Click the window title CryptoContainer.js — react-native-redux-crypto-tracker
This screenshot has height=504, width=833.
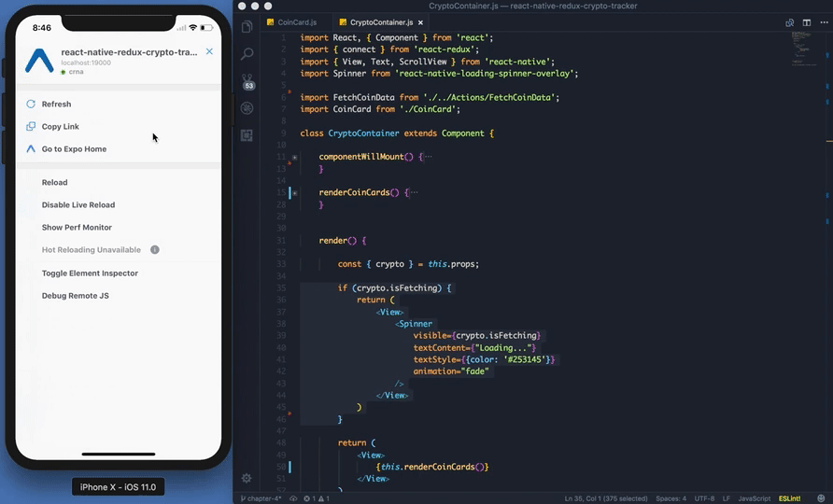pos(533,6)
